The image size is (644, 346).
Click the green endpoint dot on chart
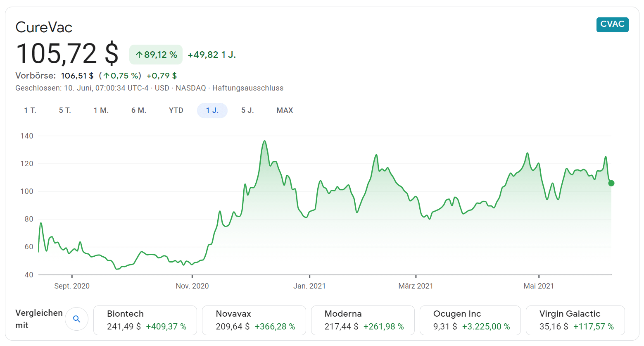tap(611, 183)
